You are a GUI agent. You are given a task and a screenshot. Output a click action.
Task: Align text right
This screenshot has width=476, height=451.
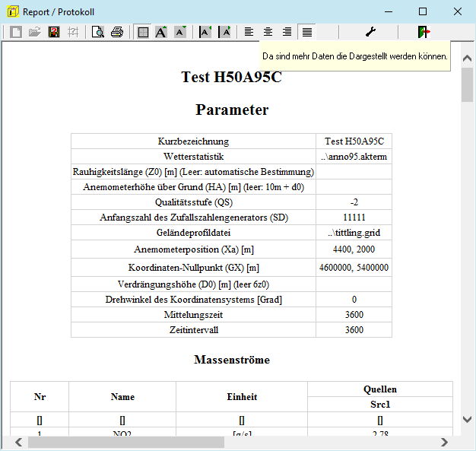coord(287,32)
